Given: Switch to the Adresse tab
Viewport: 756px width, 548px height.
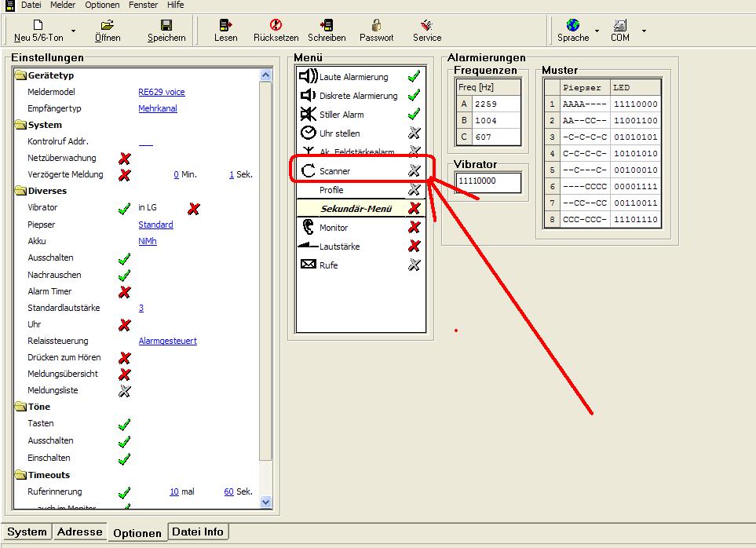Looking at the screenshot, I should coord(79,532).
